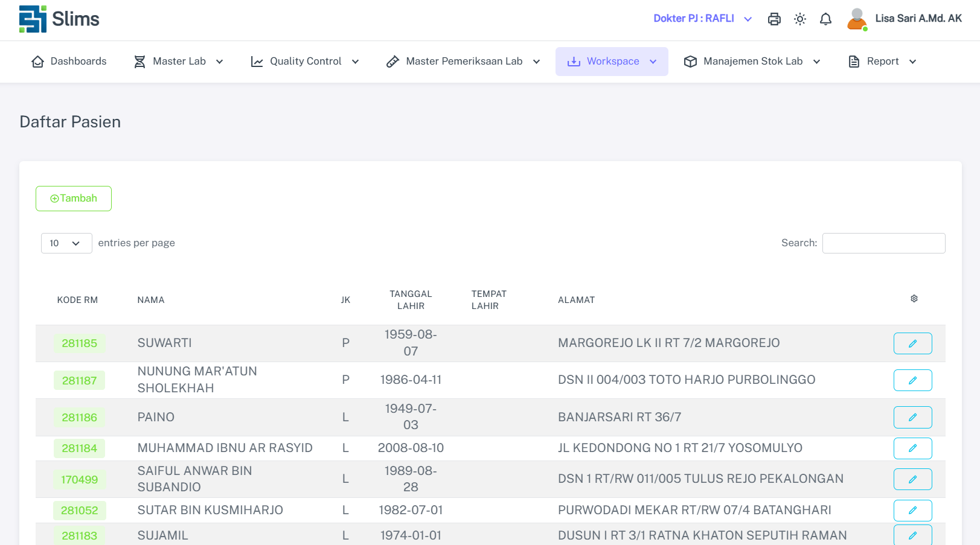Viewport: 980px width, 545px height.
Task: Open patient record code 281187
Action: point(79,381)
